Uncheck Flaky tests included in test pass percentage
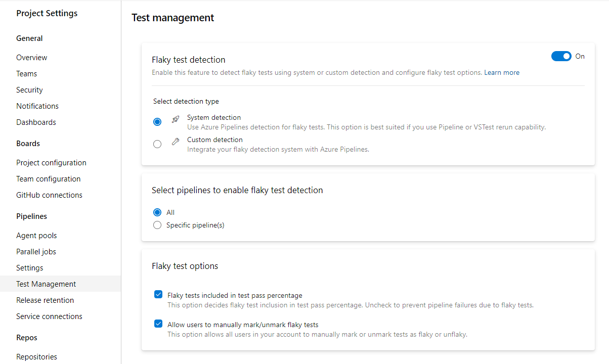Screen dimensions: 609x364 click(x=158, y=295)
